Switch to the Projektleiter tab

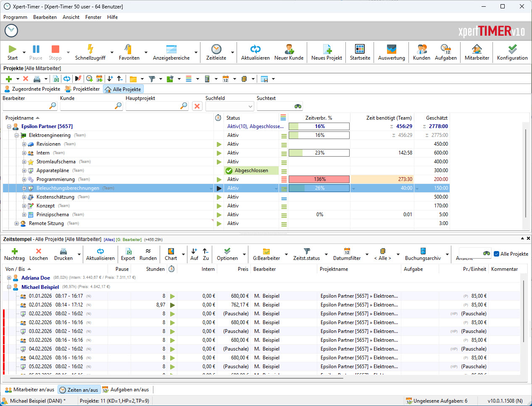82,89
